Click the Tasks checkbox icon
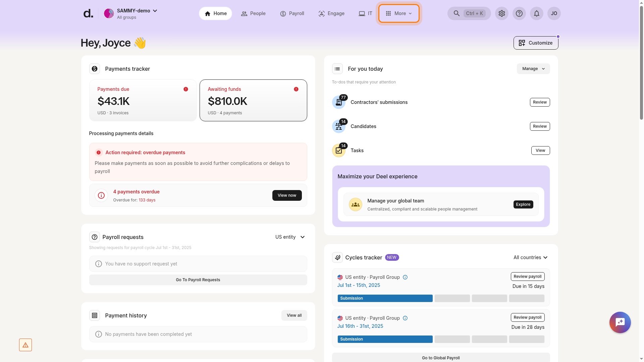The image size is (644, 362). point(339,150)
